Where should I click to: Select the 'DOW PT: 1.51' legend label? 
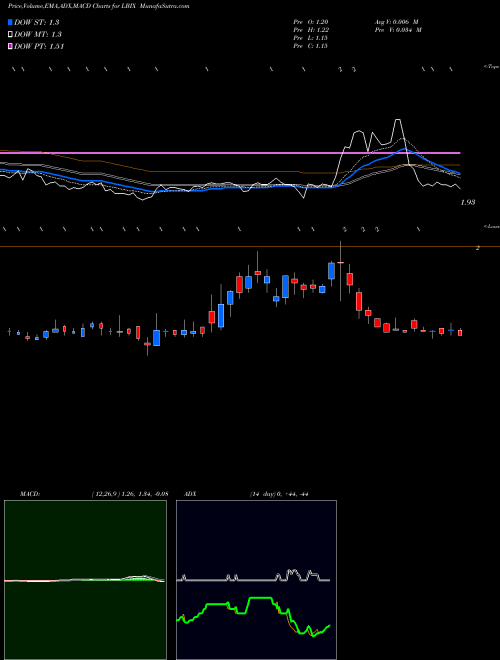pyautogui.click(x=39, y=47)
